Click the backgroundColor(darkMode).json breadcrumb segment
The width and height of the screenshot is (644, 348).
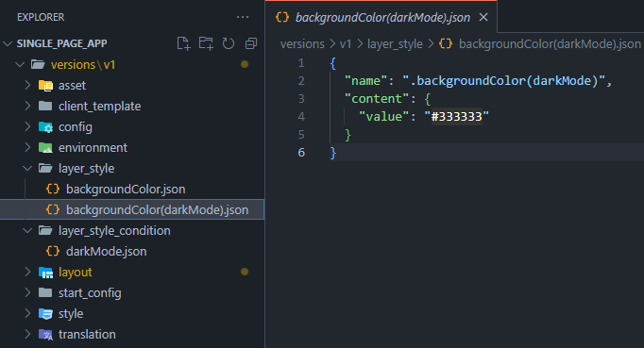coord(550,44)
